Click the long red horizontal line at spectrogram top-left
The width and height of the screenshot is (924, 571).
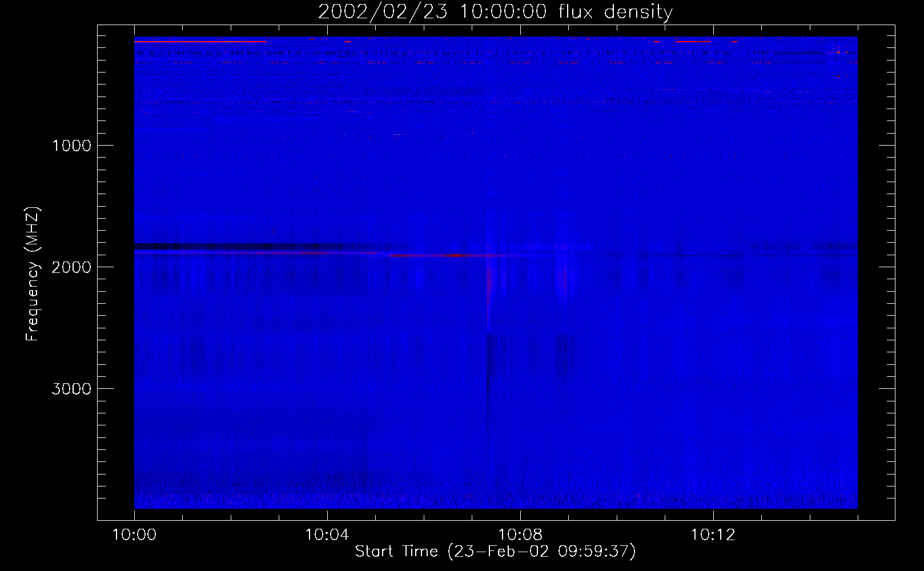click(200, 42)
